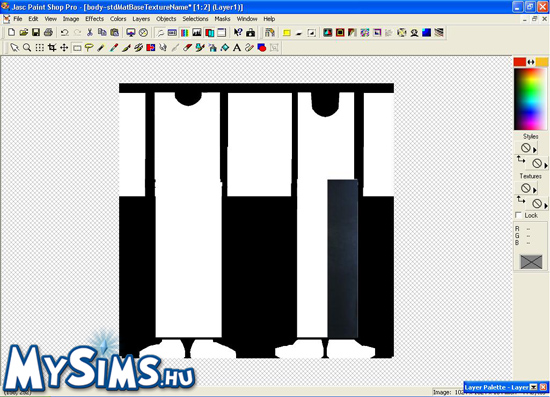Select the Zoom magnifier tool
This screenshot has height=397, width=550.
(x=27, y=47)
